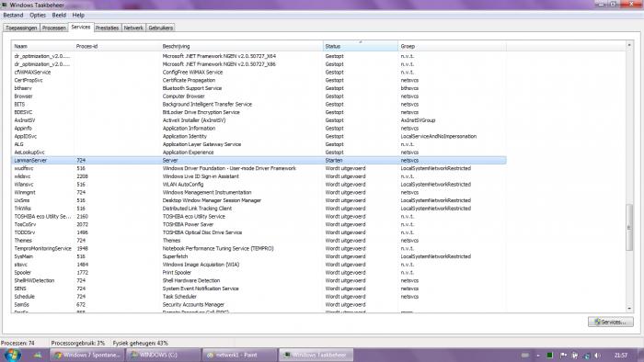Select the SamSs service row
This screenshot has height=362, width=644.
click(259, 305)
